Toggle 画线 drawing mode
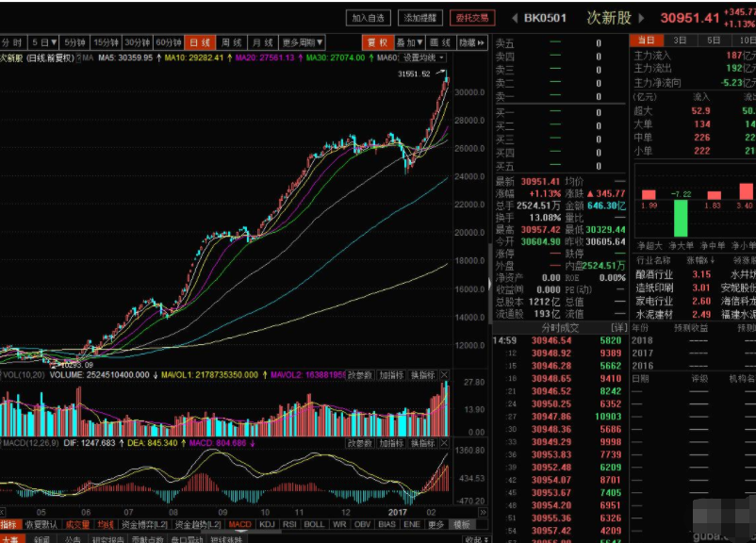Viewport: 756px width, 543px height. [439, 42]
